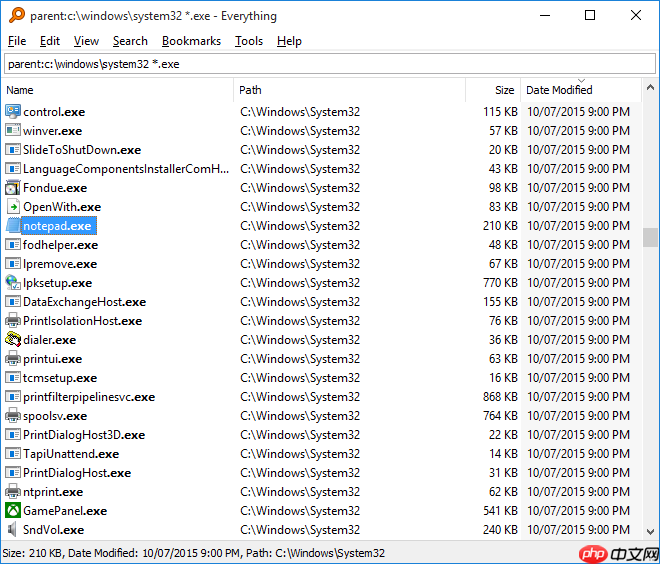Open the File menu
The height and width of the screenshot is (564, 660).
[x=17, y=41]
